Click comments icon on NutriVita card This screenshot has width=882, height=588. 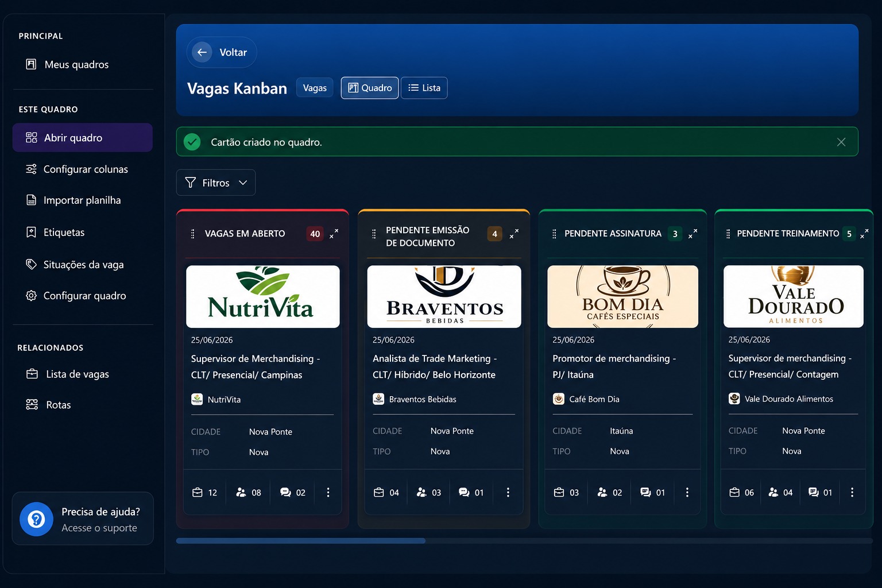click(285, 492)
